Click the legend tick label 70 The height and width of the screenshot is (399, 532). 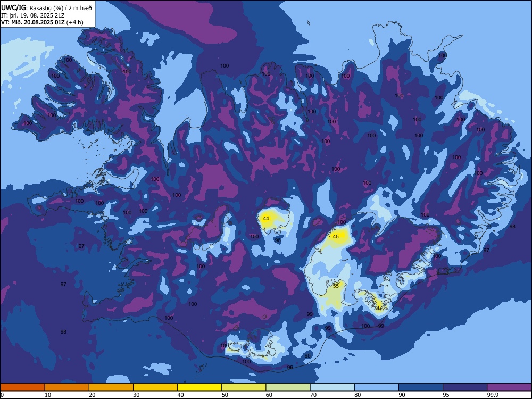tap(313, 395)
